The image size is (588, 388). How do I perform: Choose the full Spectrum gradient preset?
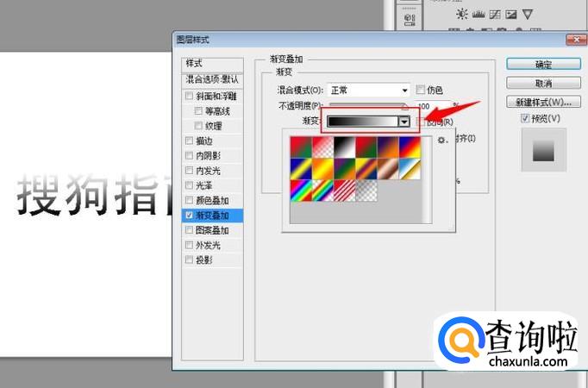tap(301, 191)
